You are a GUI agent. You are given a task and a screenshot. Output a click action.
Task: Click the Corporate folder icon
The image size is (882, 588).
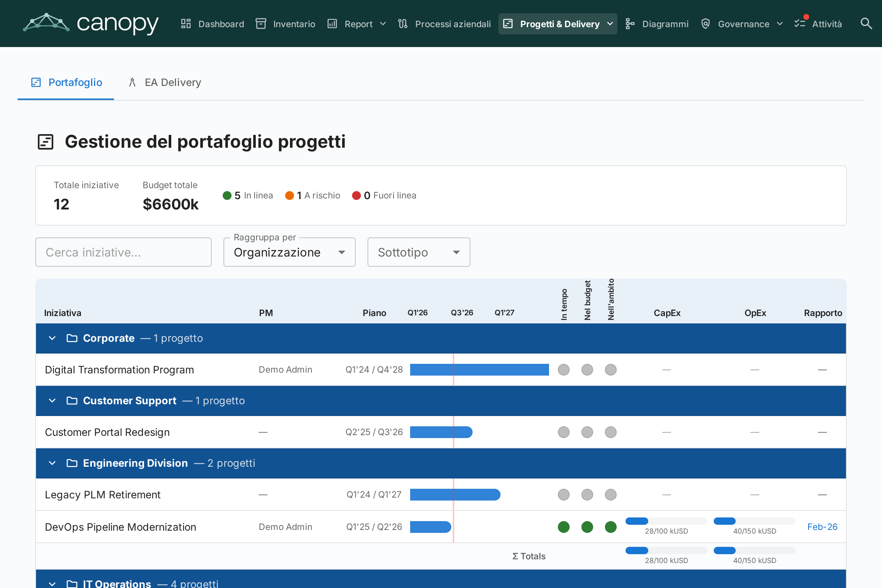click(x=72, y=338)
